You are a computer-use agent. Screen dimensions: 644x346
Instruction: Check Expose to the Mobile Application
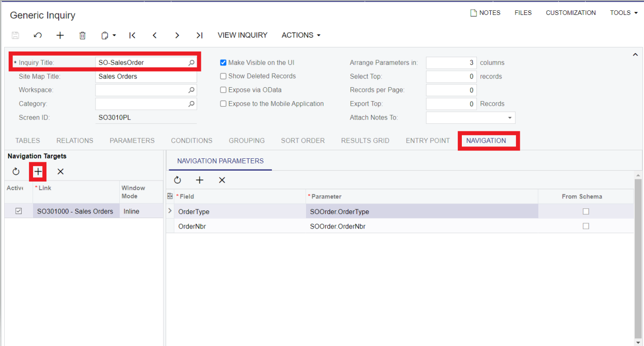coord(223,103)
